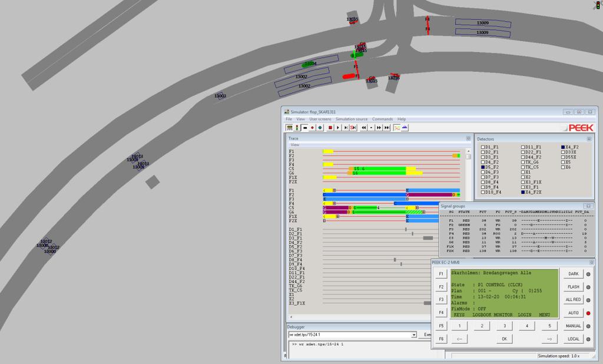Click the Detectors panel restore icon

[x=589, y=139]
